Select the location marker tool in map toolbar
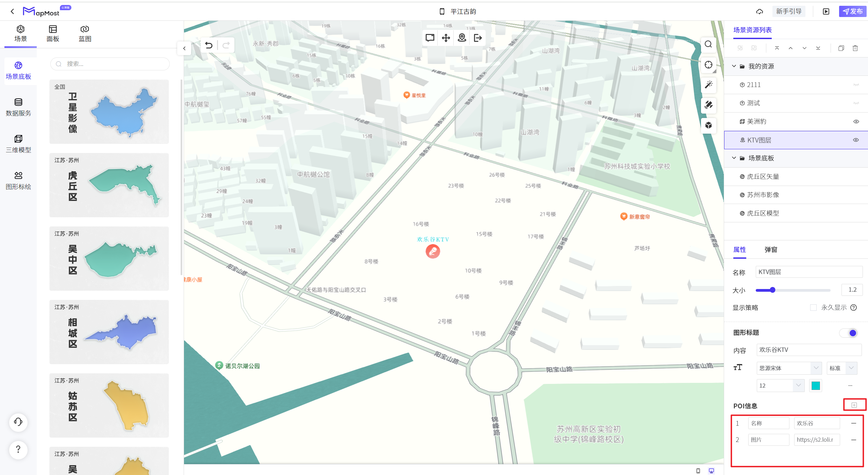The width and height of the screenshot is (868, 475). pos(462,38)
